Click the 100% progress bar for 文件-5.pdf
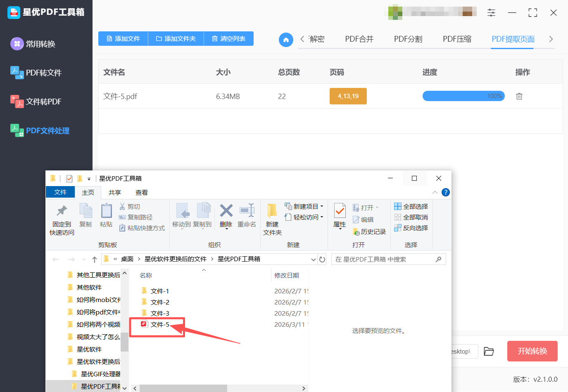Screen dimensions: 568x392 coord(463,96)
